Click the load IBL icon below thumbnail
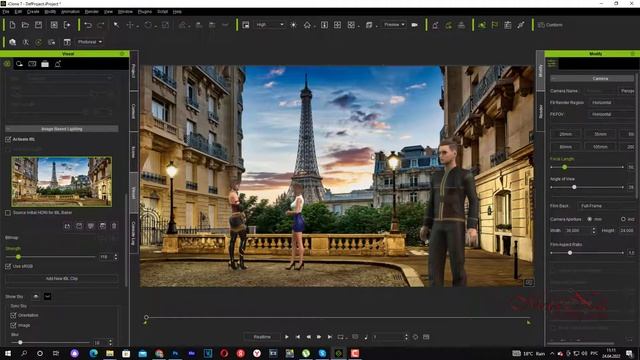 (67, 226)
